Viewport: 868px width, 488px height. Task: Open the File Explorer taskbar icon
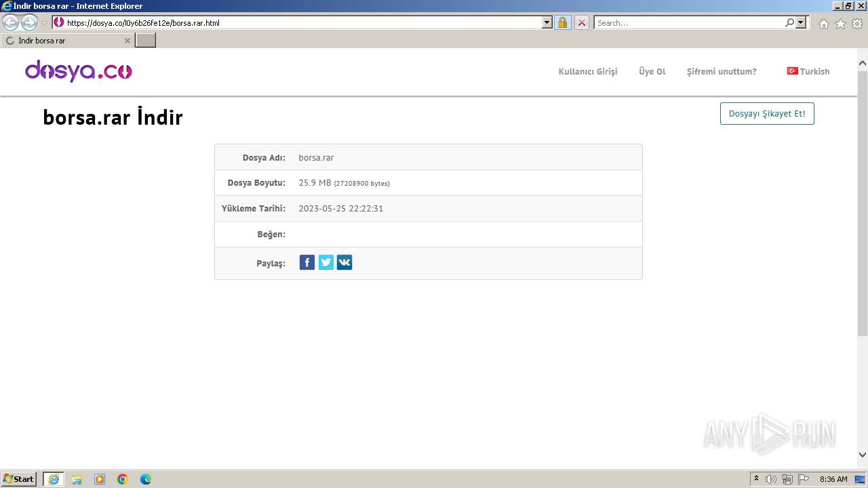coord(77,479)
